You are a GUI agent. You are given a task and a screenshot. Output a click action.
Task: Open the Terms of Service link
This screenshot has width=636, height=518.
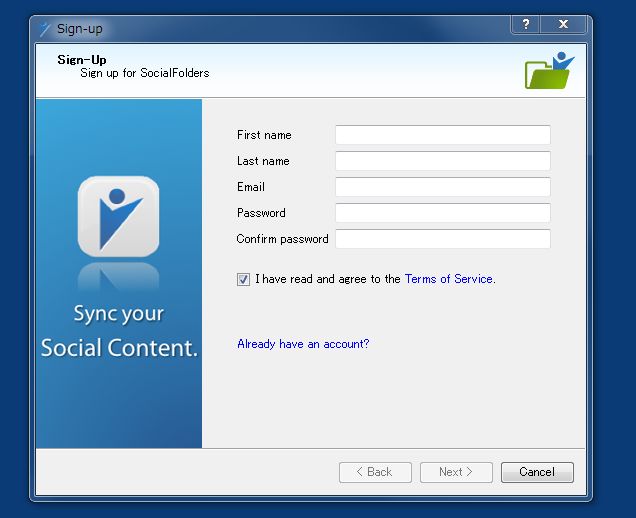point(449,279)
